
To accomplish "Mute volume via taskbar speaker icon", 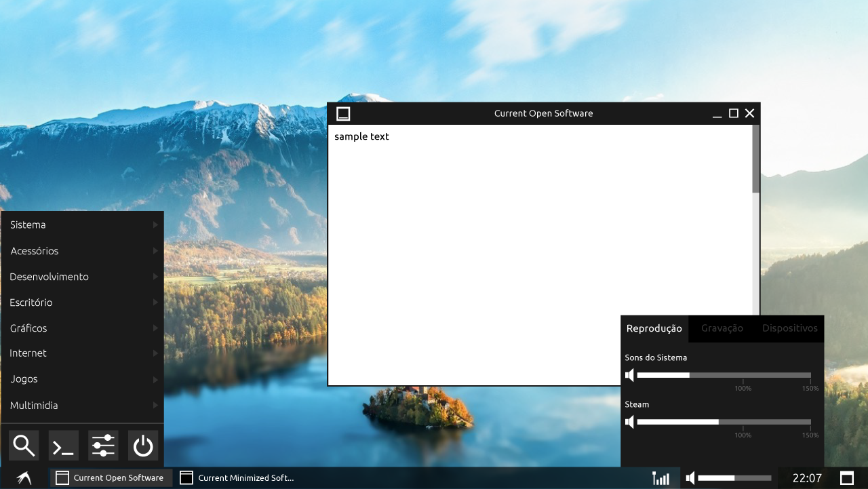I will [x=690, y=478].
